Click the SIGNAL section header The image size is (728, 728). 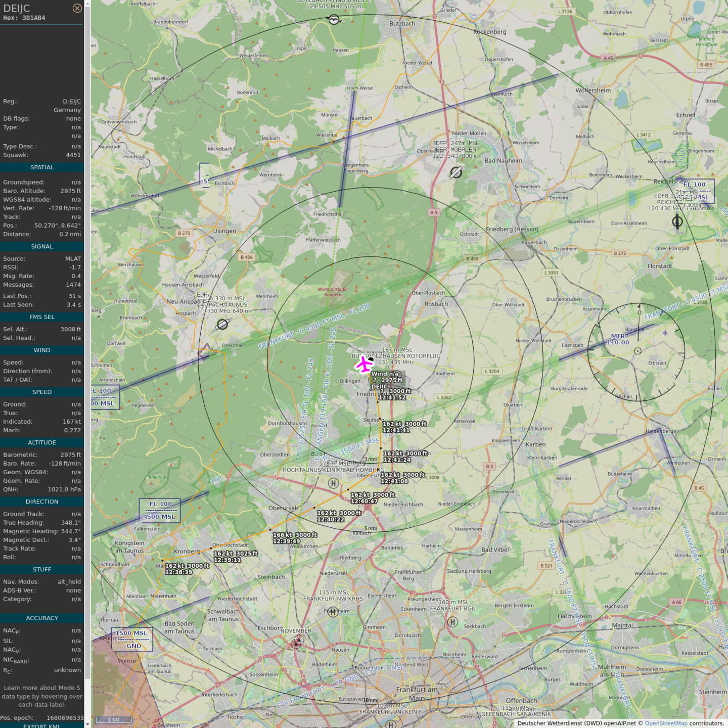point(42,246)
